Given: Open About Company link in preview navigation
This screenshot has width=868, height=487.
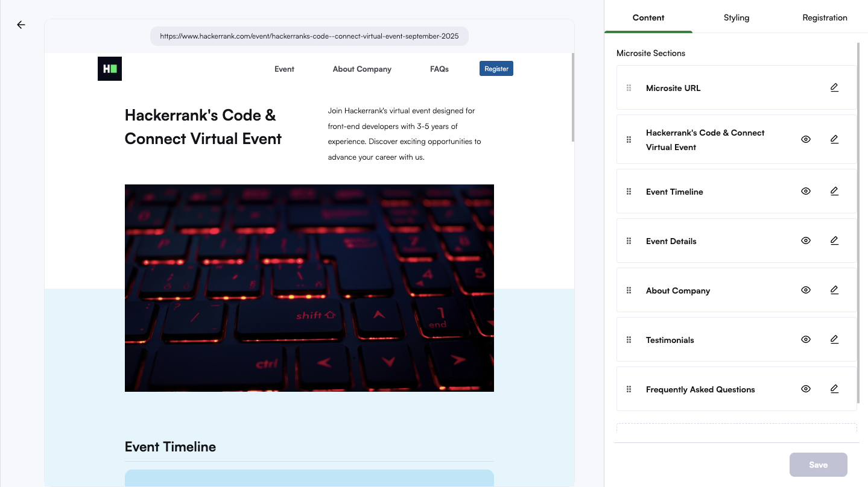Looking at the screenshot, I should (362, 69).
